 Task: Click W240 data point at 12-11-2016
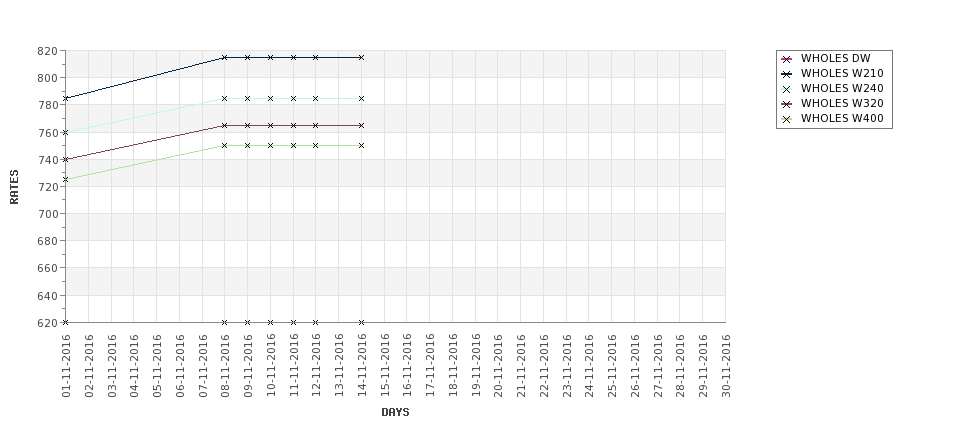coord(315,98)
